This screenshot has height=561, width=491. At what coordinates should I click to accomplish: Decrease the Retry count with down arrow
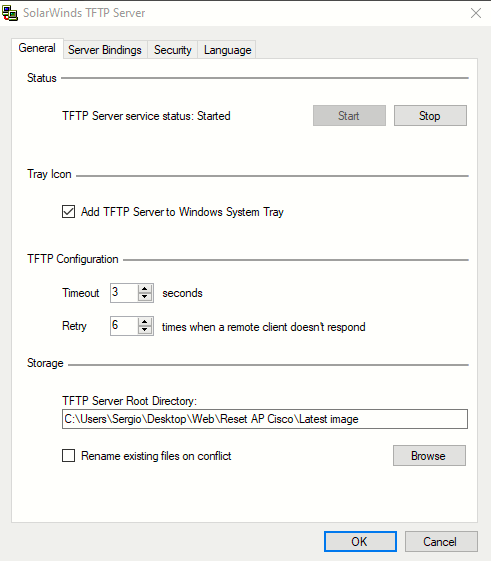[145, 330]
